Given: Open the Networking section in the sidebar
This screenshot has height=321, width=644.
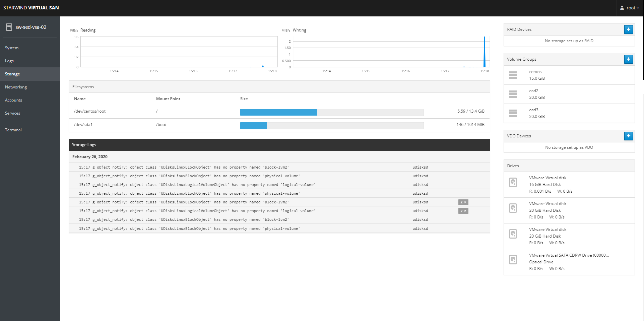Looking at the screenshot, I should coord(16,87).
